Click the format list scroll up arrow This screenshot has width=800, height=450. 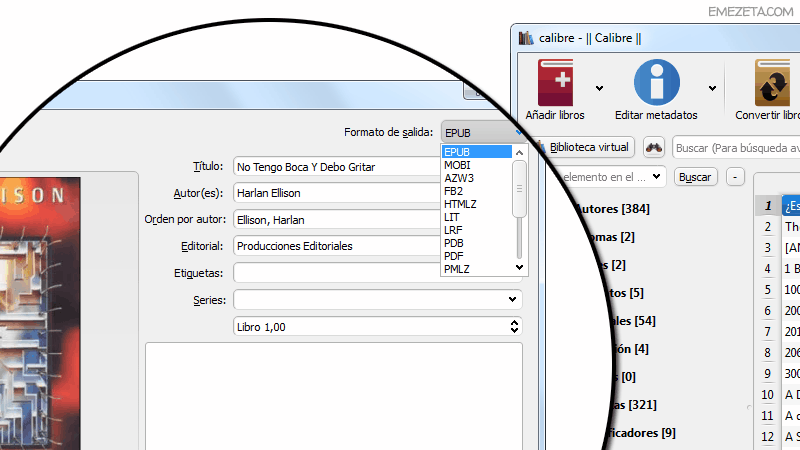click(x=519, y=152)
